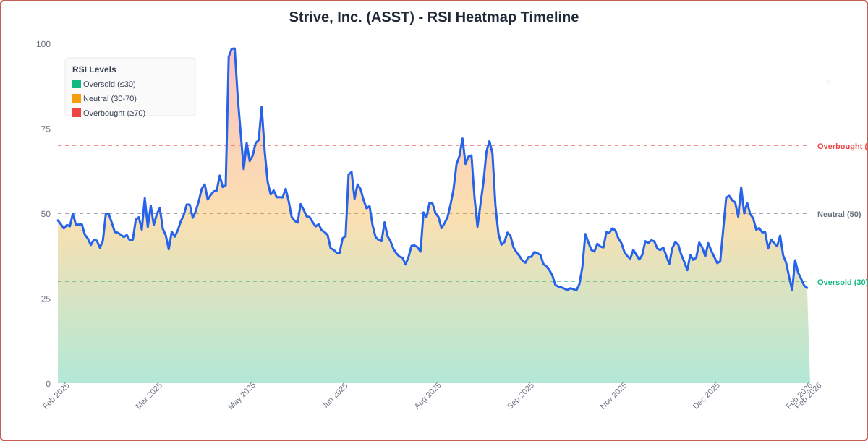This screenshot has width=868, height=441.
Task: Select the green Oversold legend swatch
Action: (76, 84)
